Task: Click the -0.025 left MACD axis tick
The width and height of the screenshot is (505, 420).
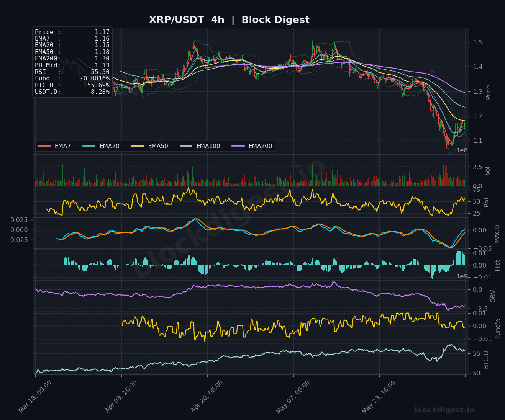Action: [x=17, y=240]
